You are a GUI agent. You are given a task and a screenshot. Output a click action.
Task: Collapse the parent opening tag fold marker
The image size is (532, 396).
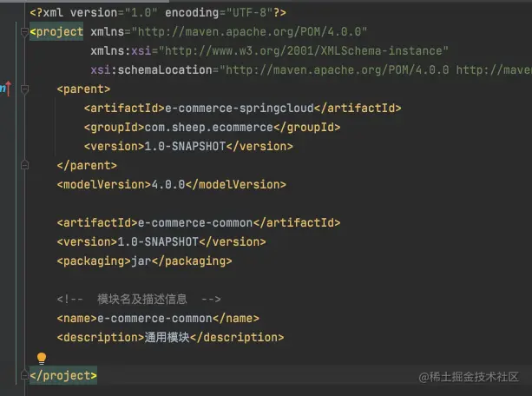point(24,89)
